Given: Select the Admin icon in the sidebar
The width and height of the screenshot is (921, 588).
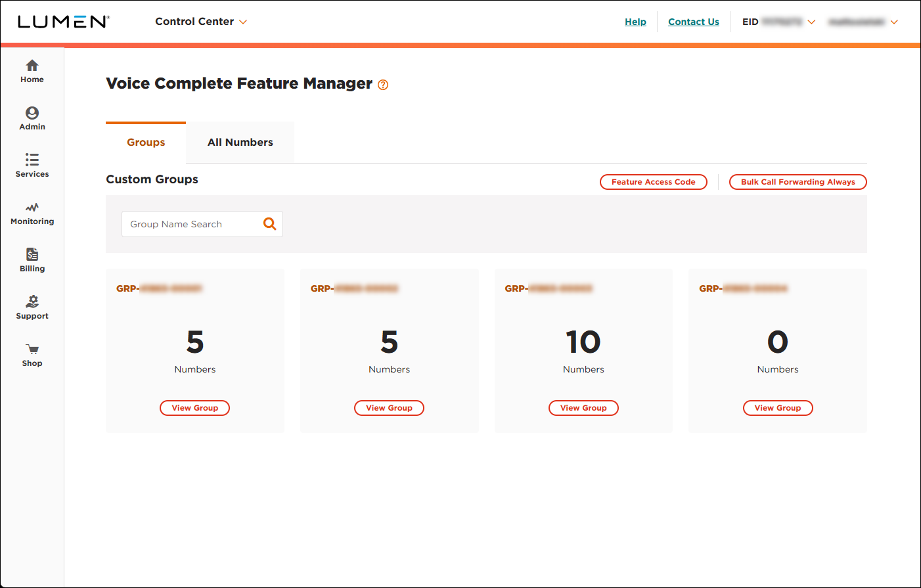Looking at the screenshot, I should click(x=32, y=118).
